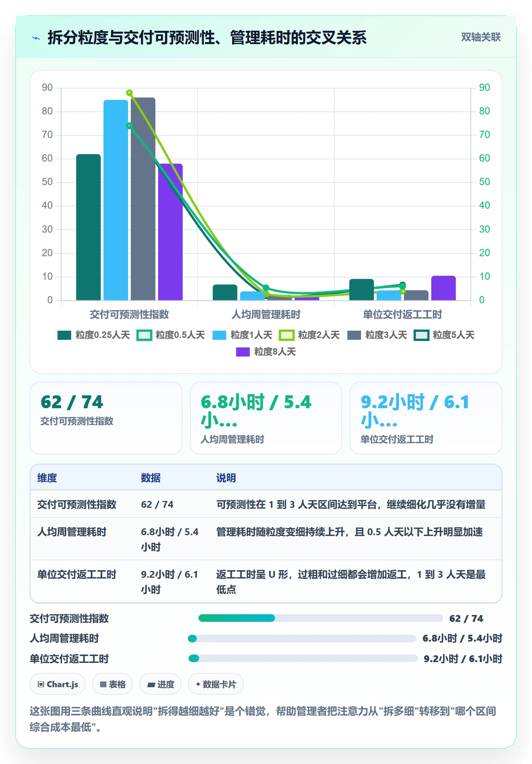Open the 62 / 74 stat card
Viewport: 532px width, 764px height.
[106, 418]
